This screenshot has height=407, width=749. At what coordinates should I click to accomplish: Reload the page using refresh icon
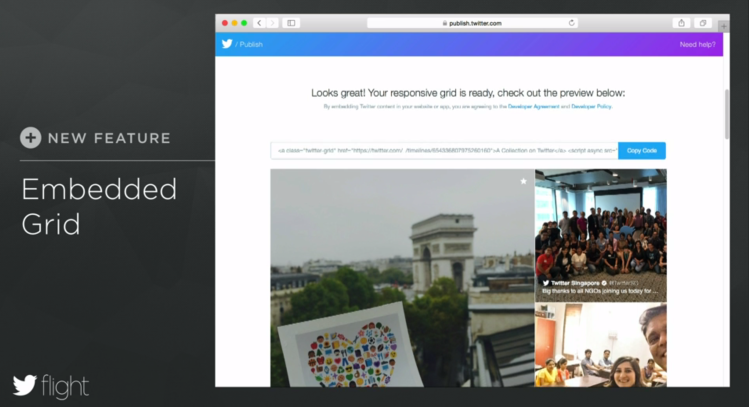[571, 23]
